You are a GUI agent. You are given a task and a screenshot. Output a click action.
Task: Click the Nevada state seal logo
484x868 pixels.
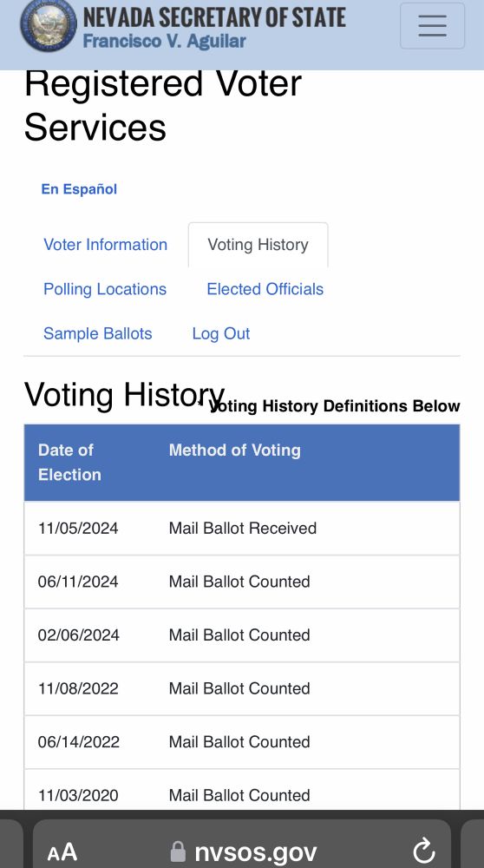(x=49, y=24)
